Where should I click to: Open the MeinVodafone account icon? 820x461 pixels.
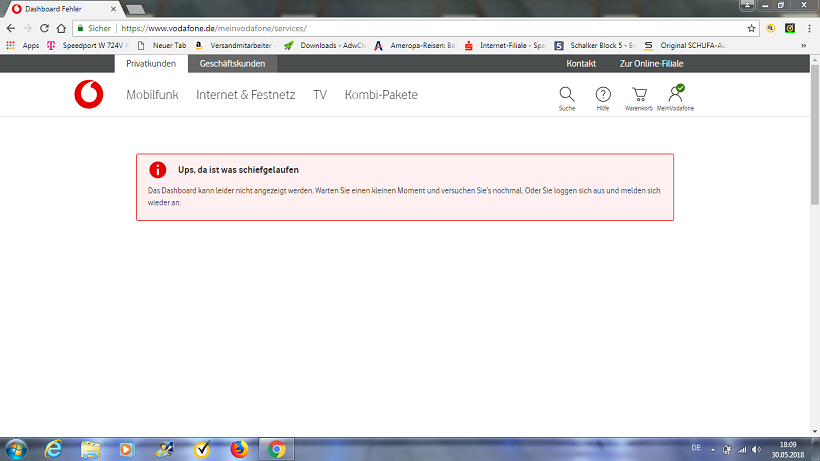tap(675, 98)
